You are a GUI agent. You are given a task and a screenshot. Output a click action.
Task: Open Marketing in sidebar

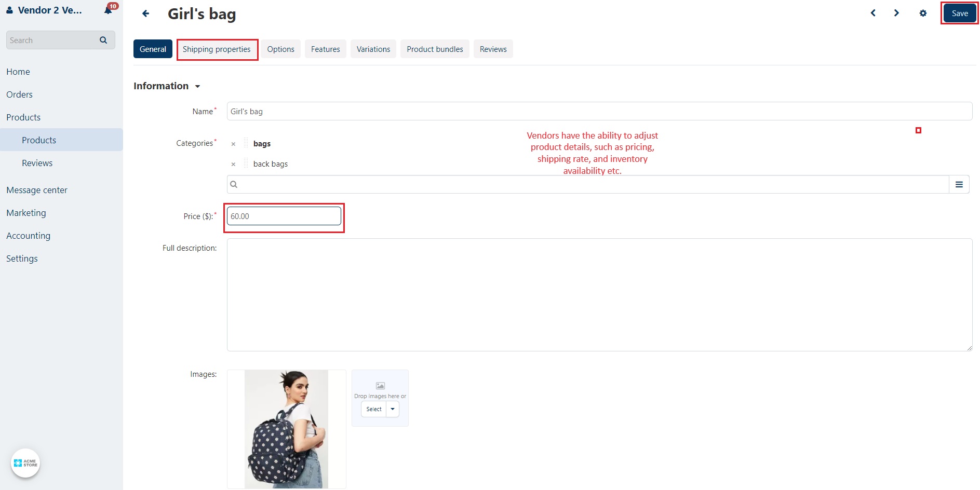coord(26,213)
